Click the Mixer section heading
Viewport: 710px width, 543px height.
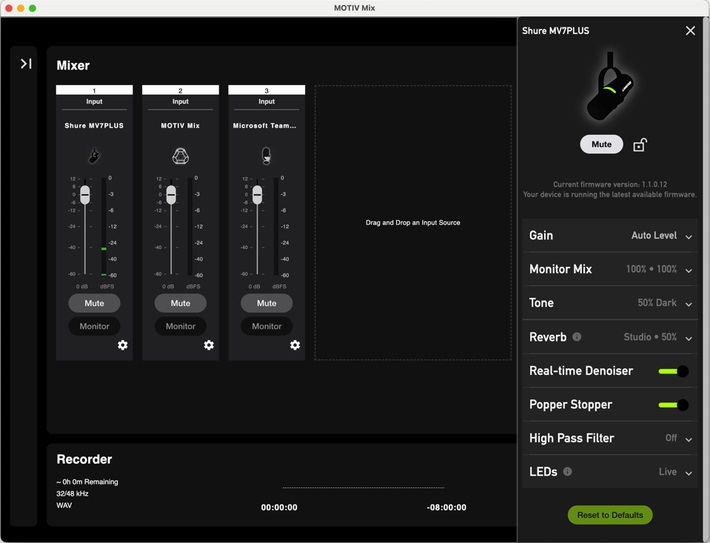pos(73,65)
